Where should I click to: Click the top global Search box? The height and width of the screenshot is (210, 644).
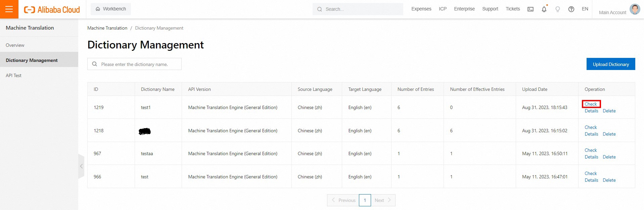point(358,9)
